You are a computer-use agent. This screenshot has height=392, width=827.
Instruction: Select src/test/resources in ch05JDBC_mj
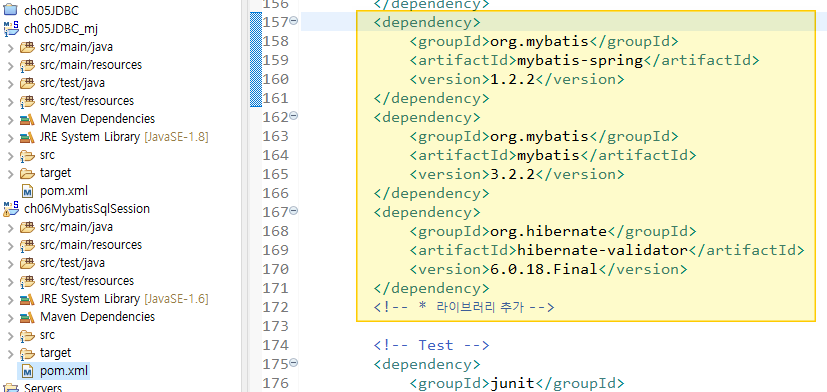pos(87,101)
